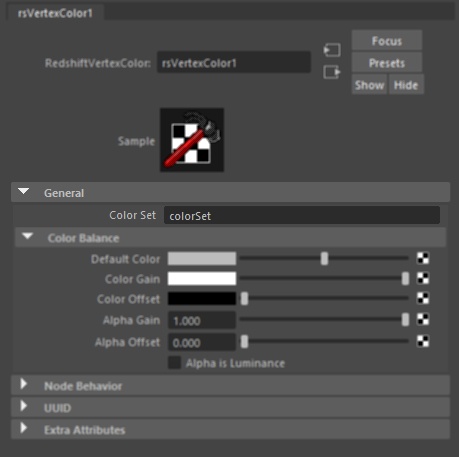Screen dimensions: 459x457
Task: Click the Color Offset map checker icon
Action: 423,298
